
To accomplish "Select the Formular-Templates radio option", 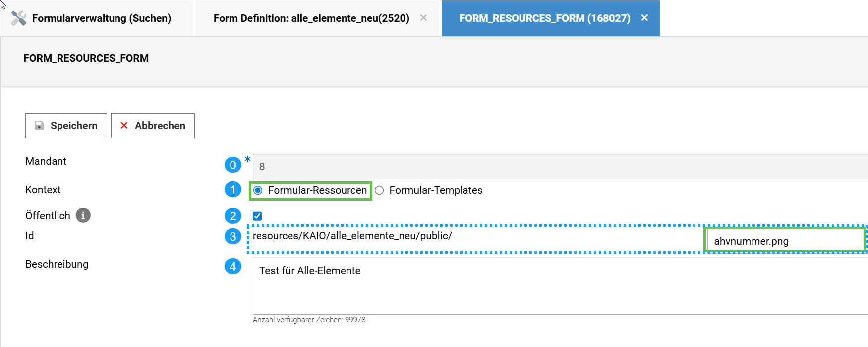I will 379,191.
